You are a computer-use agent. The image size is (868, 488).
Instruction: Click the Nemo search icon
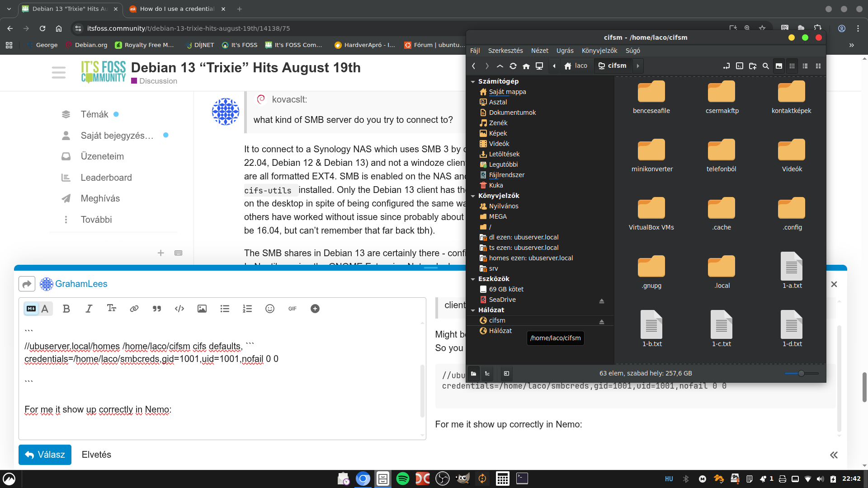coord(765,66)
